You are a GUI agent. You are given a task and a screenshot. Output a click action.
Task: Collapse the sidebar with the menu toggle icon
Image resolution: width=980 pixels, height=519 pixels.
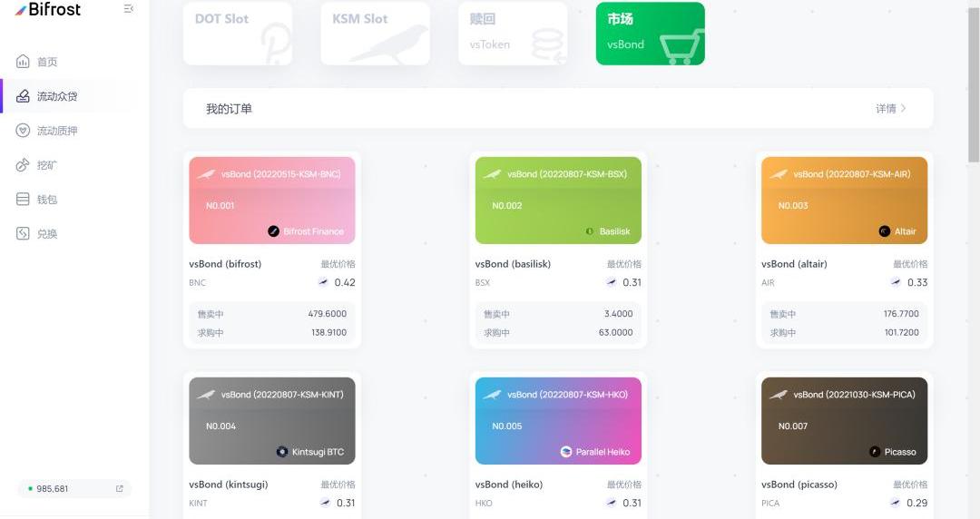(129, 9)
